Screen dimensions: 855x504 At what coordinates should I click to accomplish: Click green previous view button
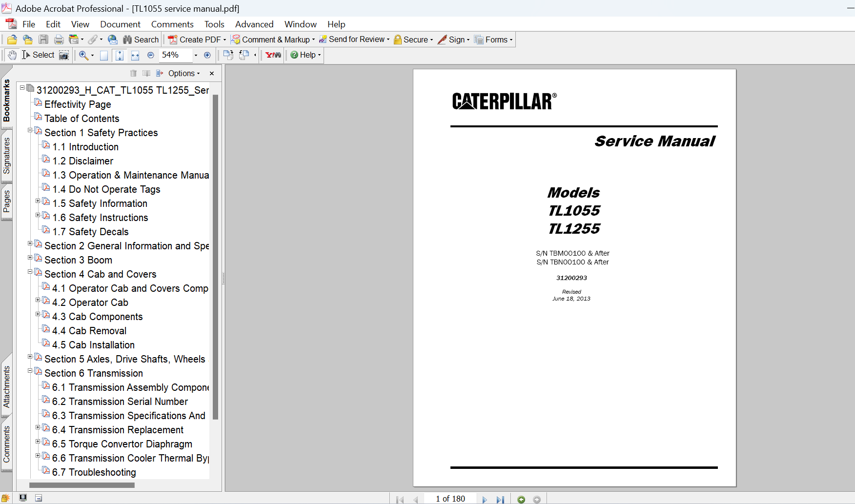(521, 499)
